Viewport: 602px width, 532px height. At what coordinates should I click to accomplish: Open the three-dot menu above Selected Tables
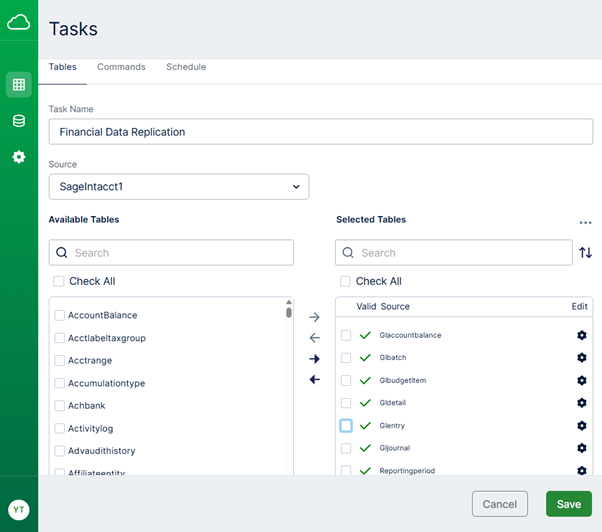click(x=585, y=223)
